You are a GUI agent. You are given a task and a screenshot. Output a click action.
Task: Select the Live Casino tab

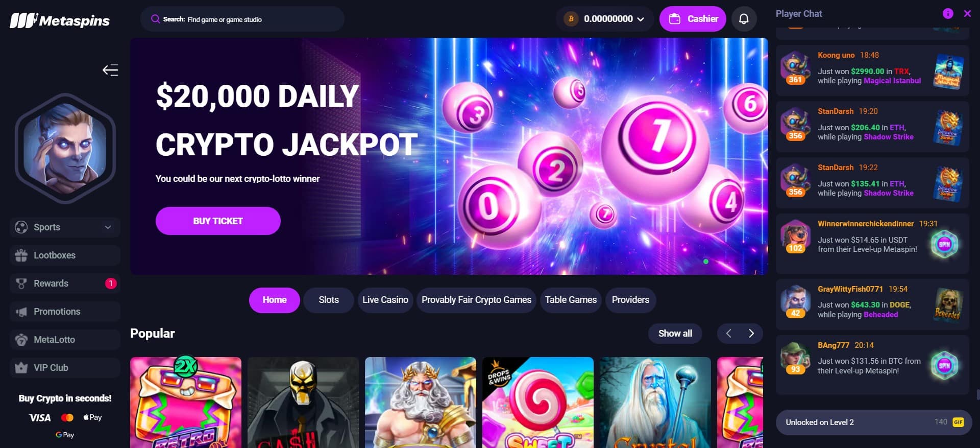click(x=385, y=300)
